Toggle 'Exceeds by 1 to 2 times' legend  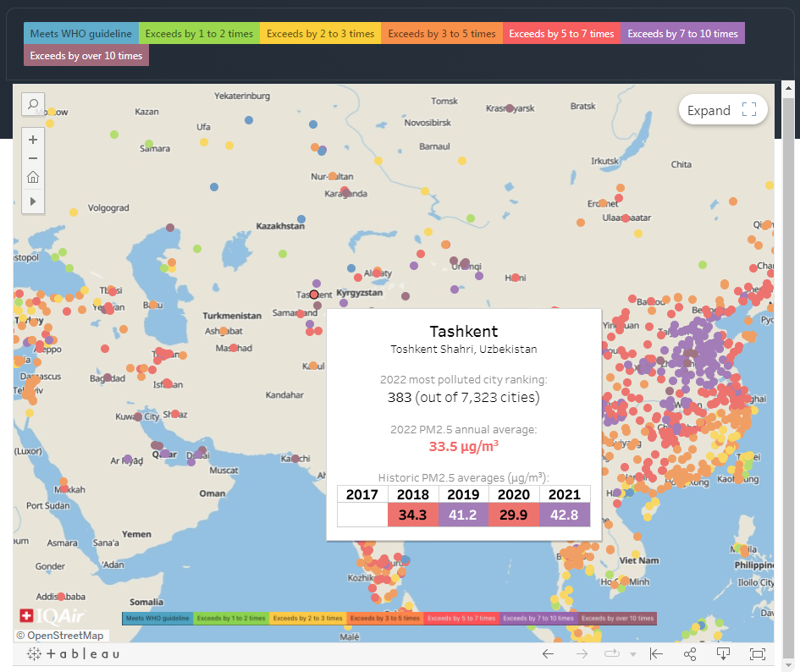click(x=199, y=34)
